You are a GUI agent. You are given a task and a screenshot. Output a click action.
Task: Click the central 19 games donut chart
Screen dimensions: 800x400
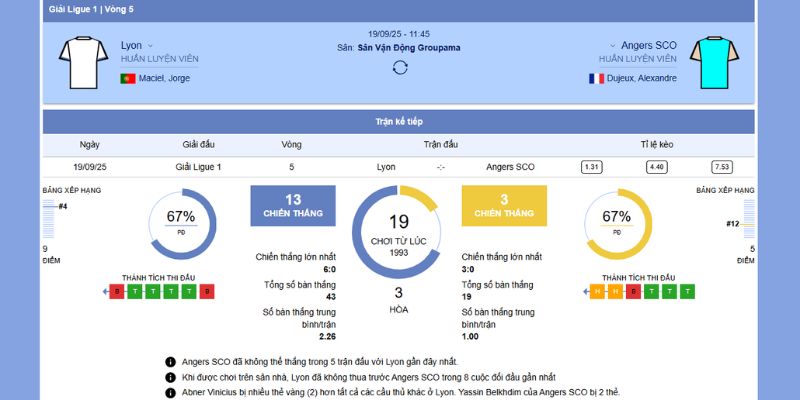(398, 230)
